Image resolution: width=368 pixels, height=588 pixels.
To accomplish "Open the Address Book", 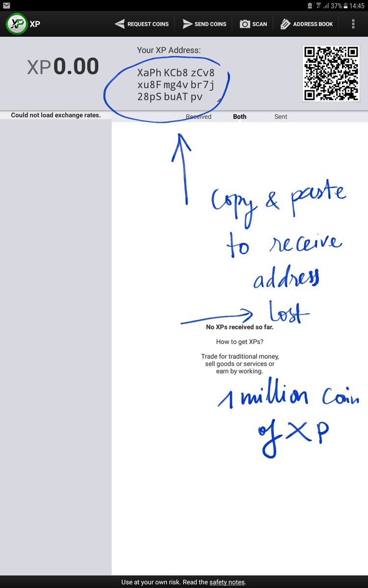I will point(307,24).
